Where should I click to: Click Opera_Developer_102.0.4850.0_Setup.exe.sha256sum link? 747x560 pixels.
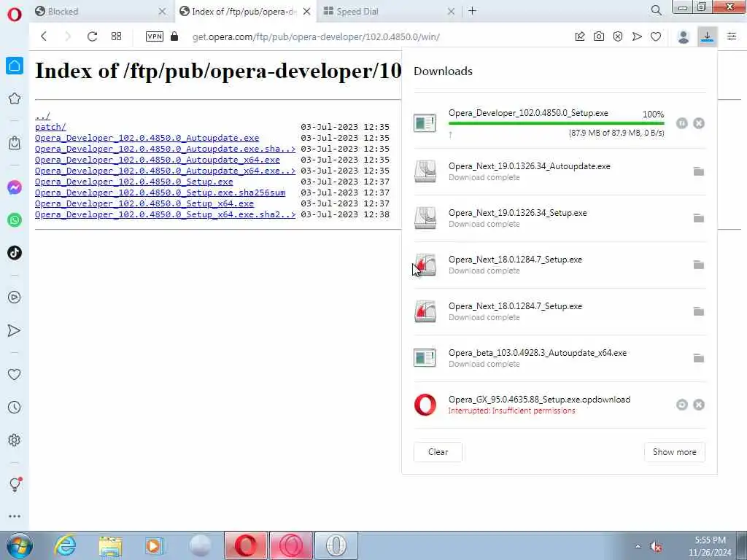click(160, 192)
